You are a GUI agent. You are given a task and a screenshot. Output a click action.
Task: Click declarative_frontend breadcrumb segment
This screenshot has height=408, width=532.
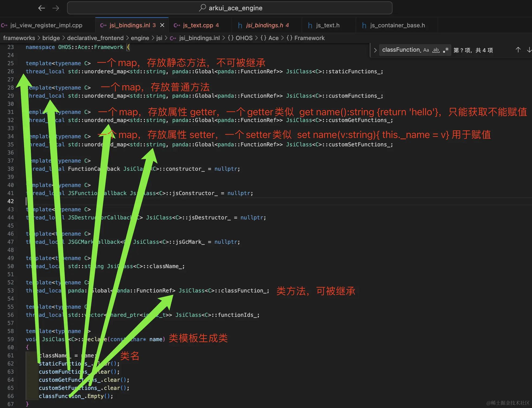pyautogui.click(x=95, y=38)
